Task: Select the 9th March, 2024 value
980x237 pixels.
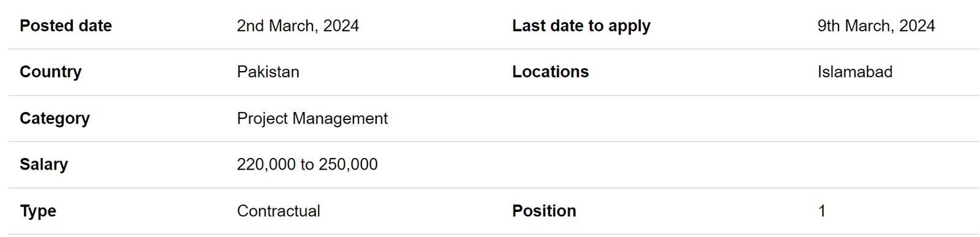Action: [x=876, y=26]
